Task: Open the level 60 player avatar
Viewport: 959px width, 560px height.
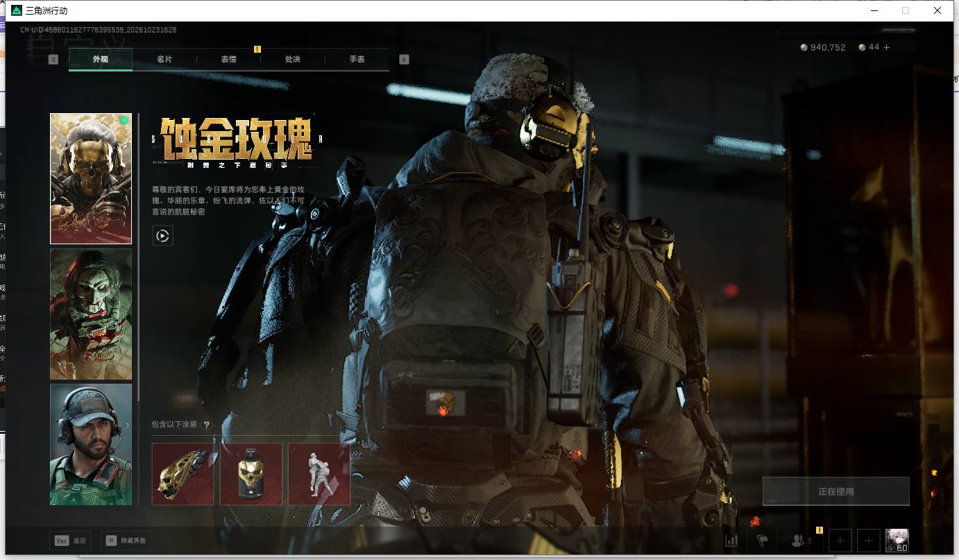Action: coord(897,540)
